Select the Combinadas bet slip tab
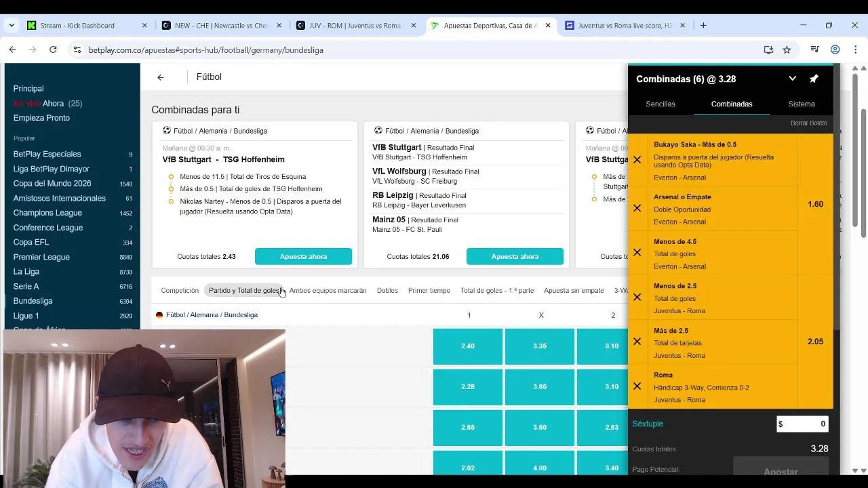Screen dimensions: 868x488 (x=732, y=104)
